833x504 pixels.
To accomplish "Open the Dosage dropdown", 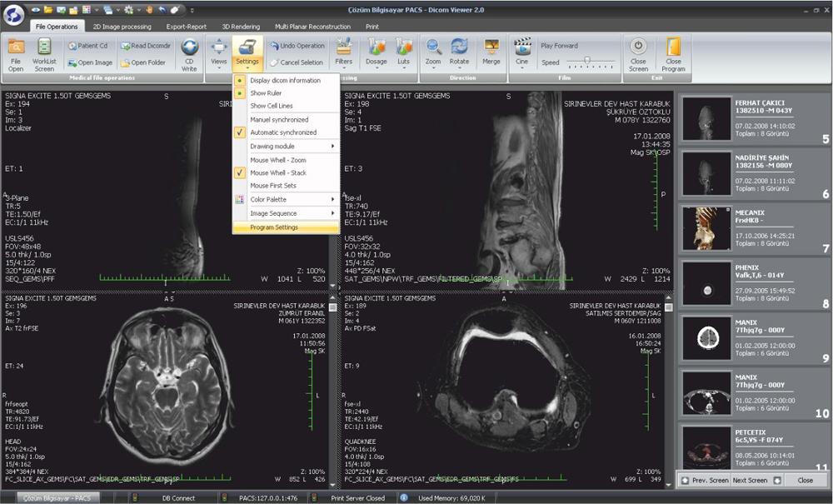I will tap(377, 54).
